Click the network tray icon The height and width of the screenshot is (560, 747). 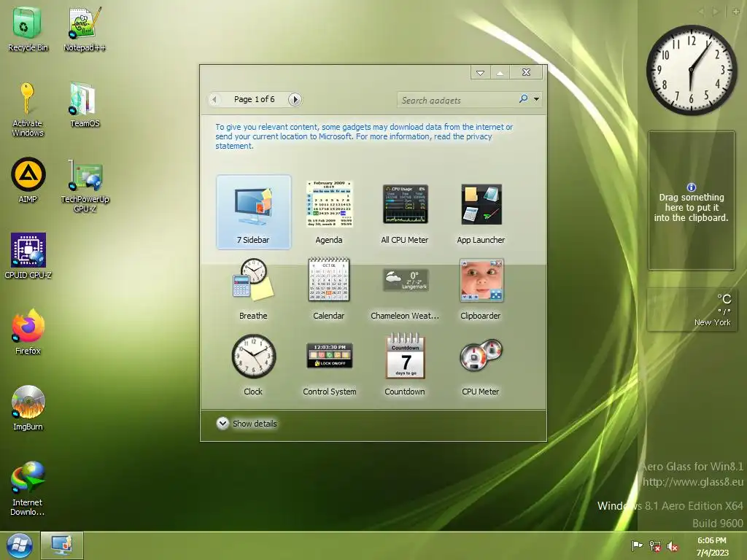tap(655, 546)
